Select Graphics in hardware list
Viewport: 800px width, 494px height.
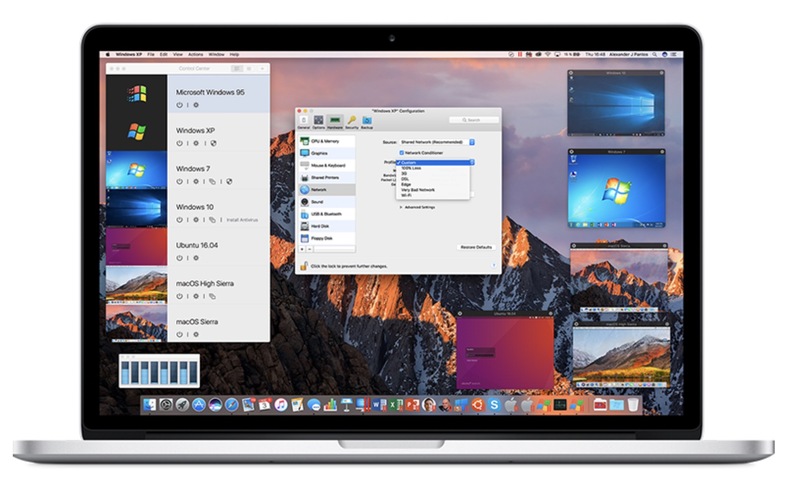click(327, 153)
